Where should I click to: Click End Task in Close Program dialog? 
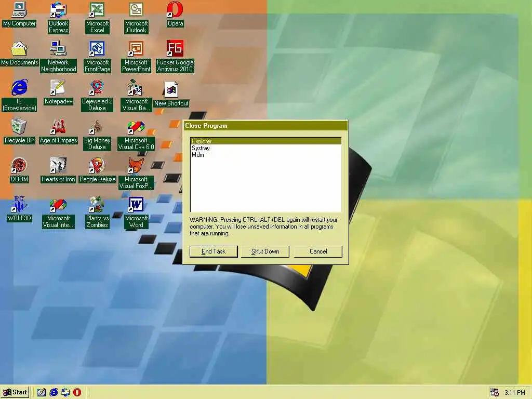[x=214, y=251]
